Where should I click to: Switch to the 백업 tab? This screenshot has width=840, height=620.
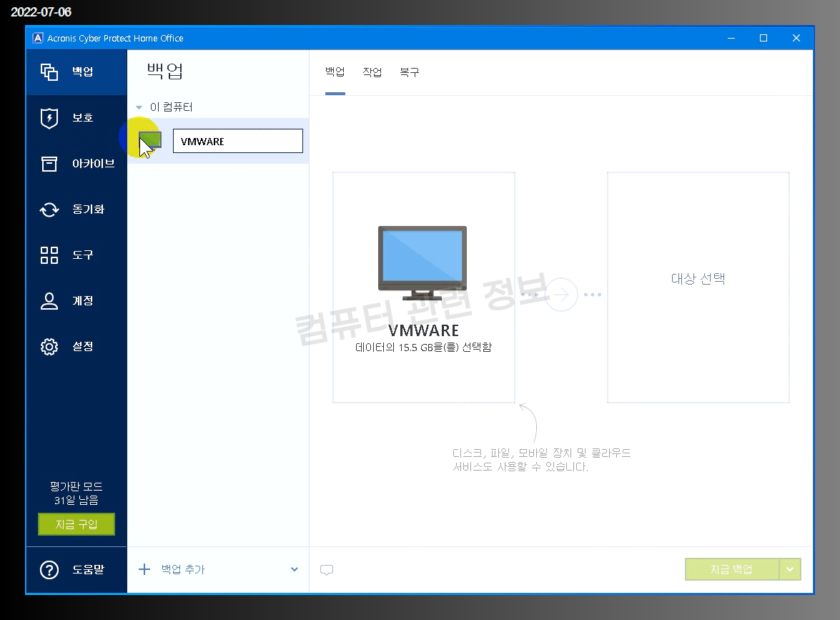click(x=335, y=72)
